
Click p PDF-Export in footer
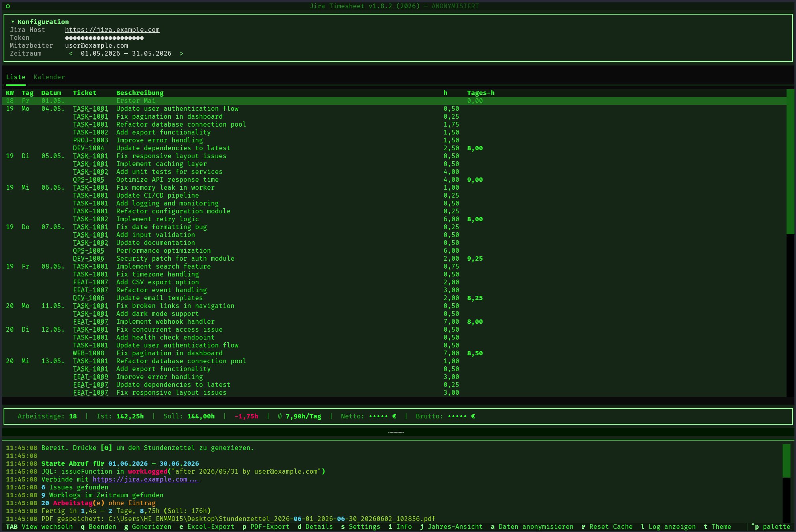266,526
